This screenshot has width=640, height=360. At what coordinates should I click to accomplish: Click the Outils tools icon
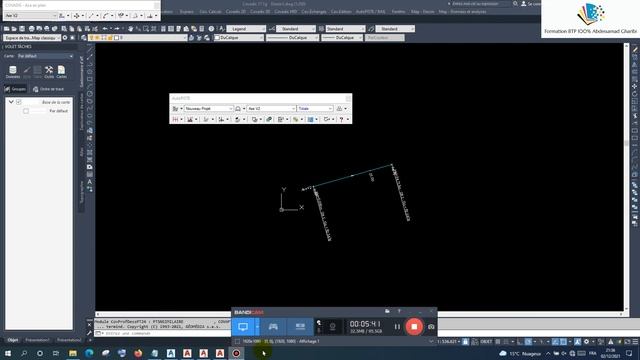[49, 71]
